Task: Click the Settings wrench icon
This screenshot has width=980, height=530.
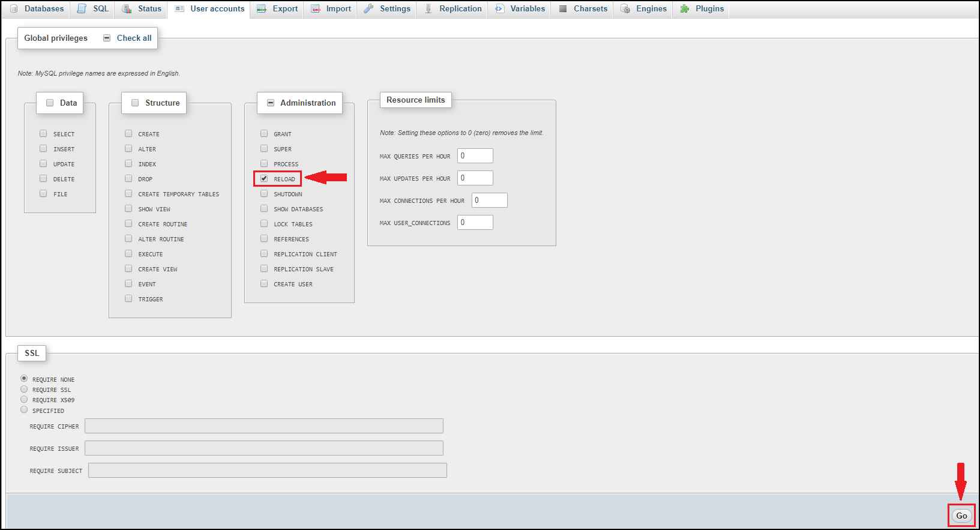Action: pos(368,9)
